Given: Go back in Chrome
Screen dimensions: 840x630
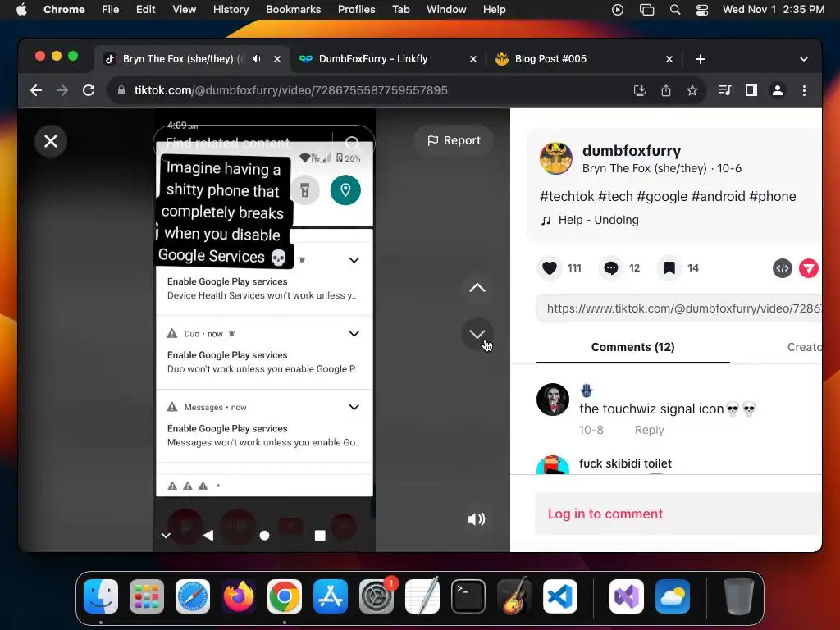Looking at the screenshot, I should (x=36, y=90).
